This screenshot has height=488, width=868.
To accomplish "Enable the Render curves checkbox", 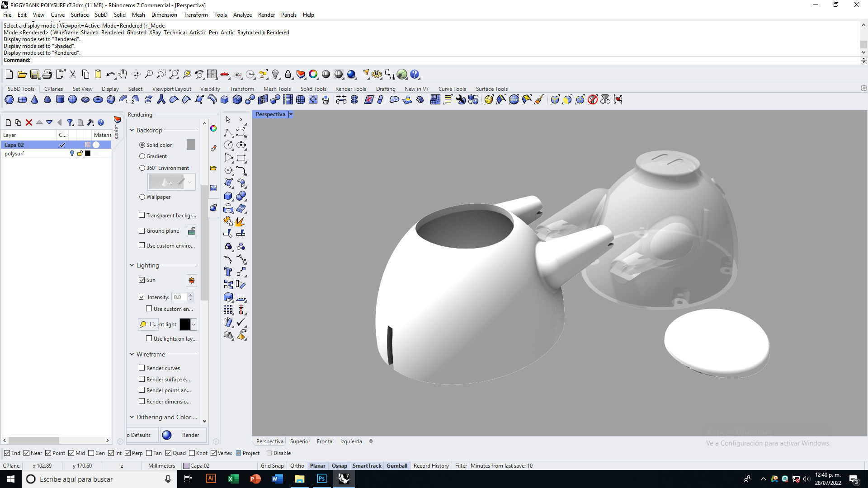I will click(142, 368).
